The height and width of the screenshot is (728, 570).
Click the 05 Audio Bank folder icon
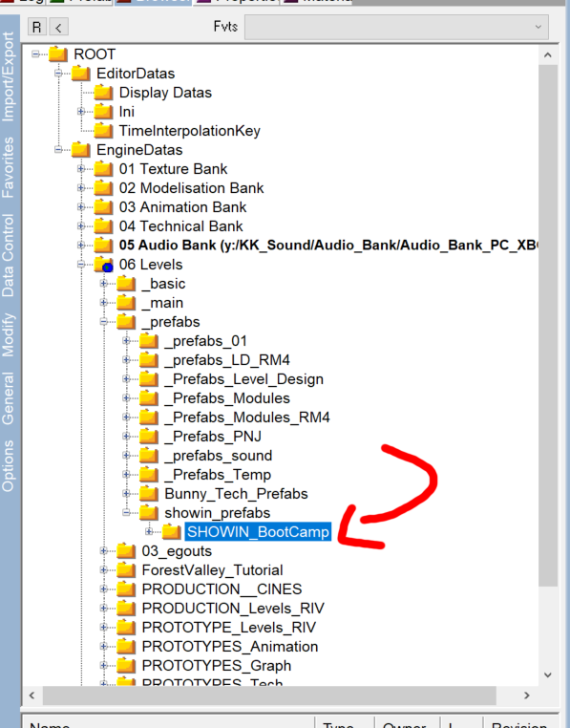click(103, 246)
